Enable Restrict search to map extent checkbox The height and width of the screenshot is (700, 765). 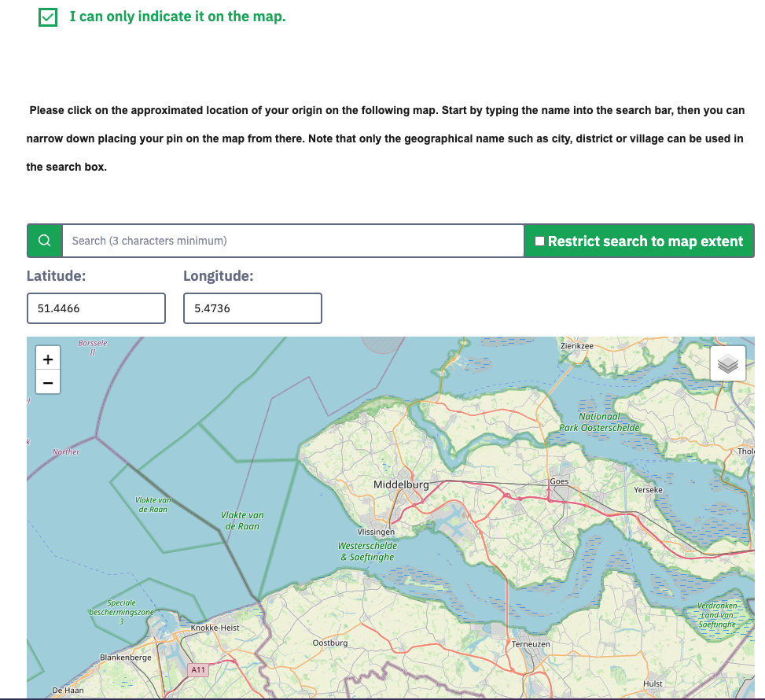coord(539,241)
